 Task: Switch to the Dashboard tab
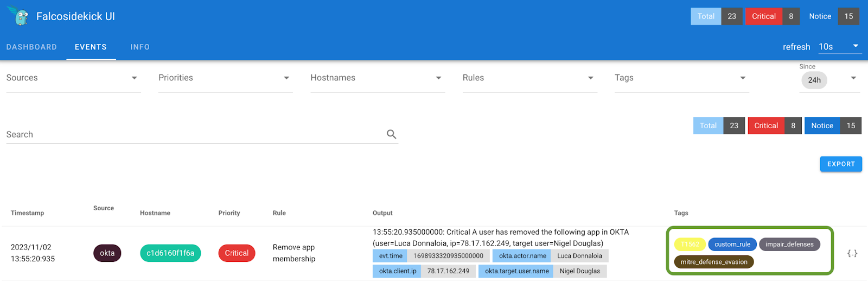(x=31, y=47)
